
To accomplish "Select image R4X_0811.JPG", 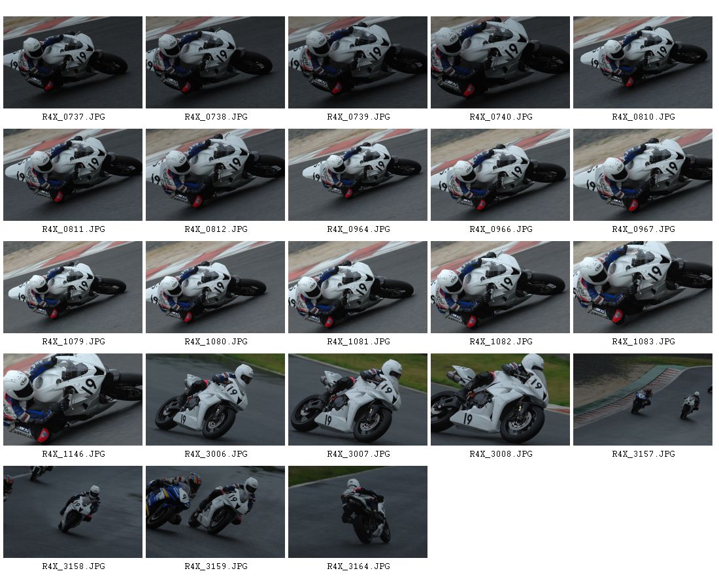I will click(73, 174).
